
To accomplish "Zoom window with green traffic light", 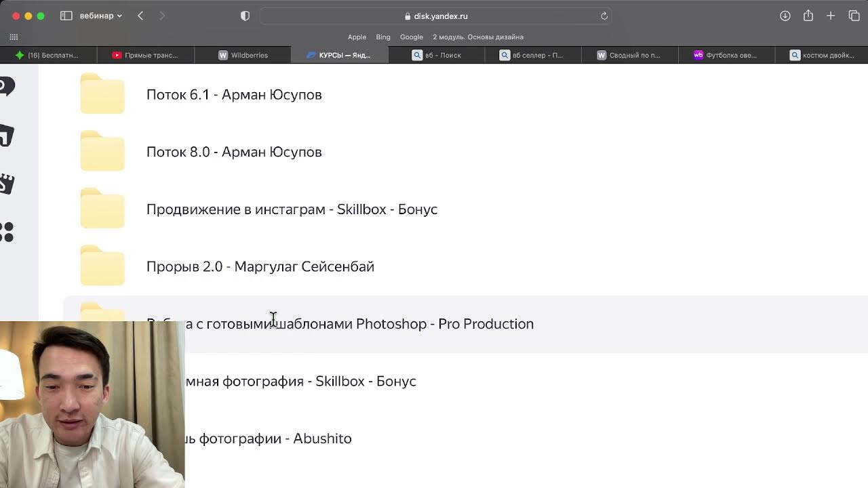I will point(41,16).
